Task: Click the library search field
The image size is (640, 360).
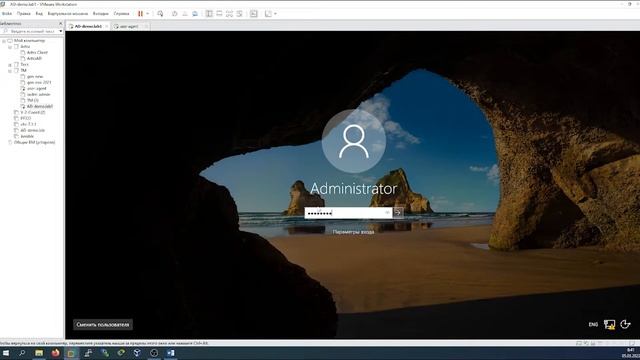Action: coord(30,31)
